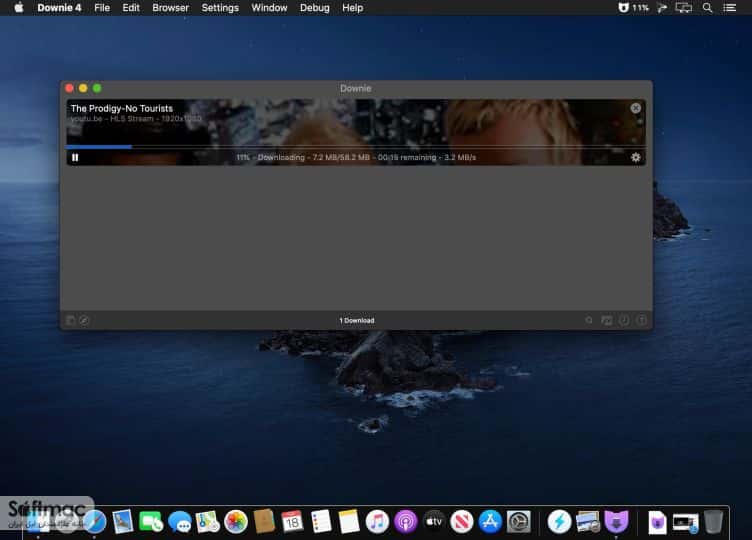
Task: Open Spotlight search in menu bar
Action: click(x=707, y=8)
